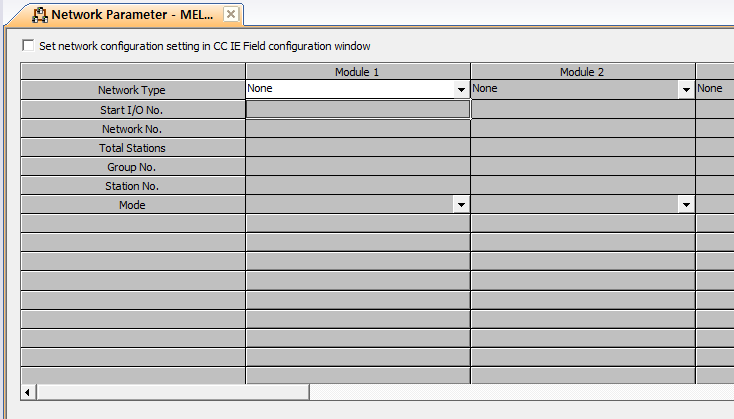Close the Network Parameter tab

(231, 15)
